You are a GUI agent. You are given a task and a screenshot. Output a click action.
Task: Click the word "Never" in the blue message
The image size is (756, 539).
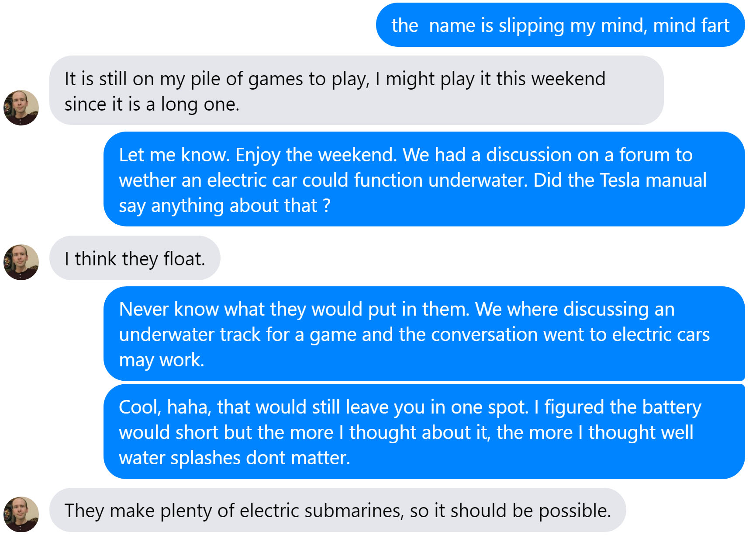(x=144, y=309)
